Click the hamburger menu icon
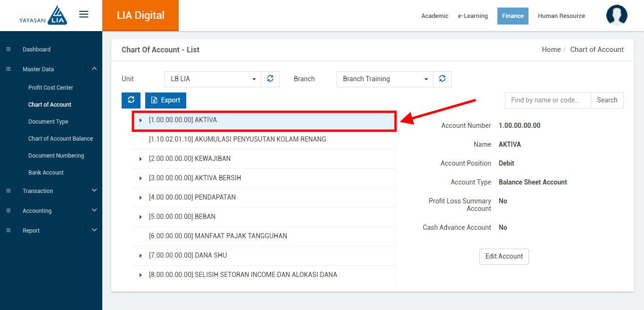The image size is (644, 310). click(84, 15)
